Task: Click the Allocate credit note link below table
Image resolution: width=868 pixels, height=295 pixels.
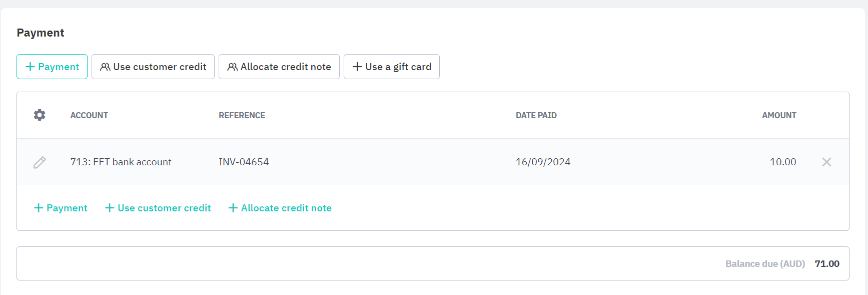Action: (286, 208)
